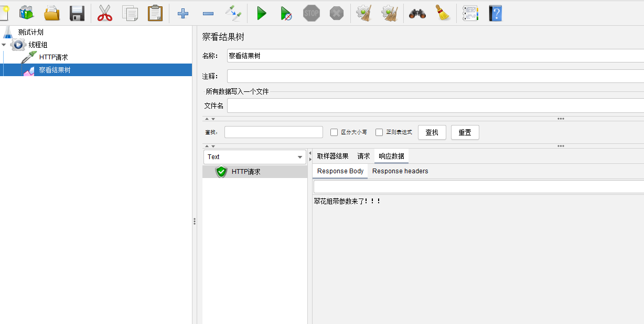Viewport: 644px width, 324px height.
Task: Click the green shield success icon
Action: click(221, 172)
